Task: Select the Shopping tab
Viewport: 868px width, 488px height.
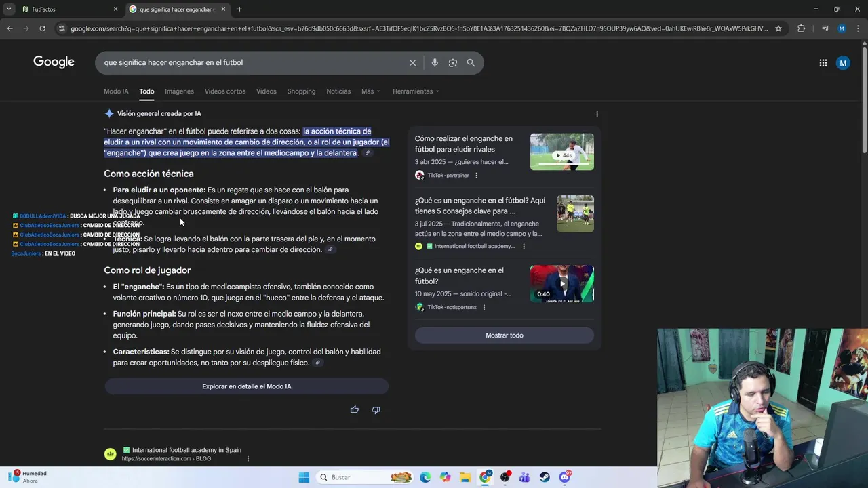Action: click(x=301, y=91)
